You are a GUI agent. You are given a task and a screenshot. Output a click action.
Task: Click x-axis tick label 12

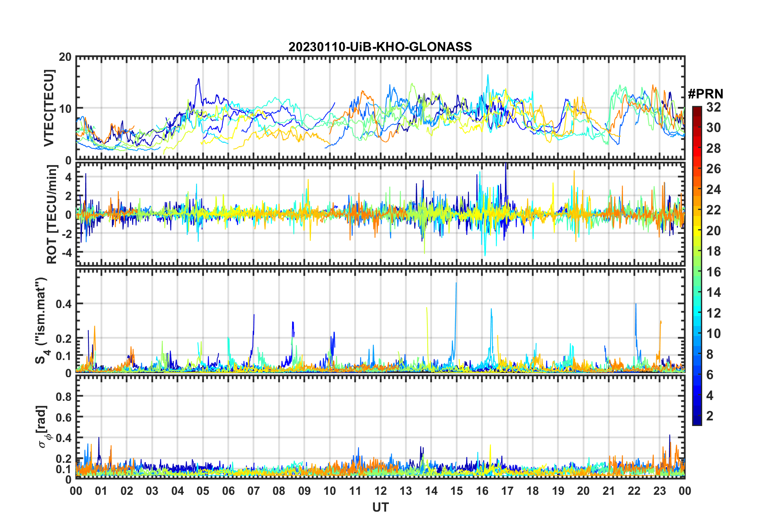(380, 491)
